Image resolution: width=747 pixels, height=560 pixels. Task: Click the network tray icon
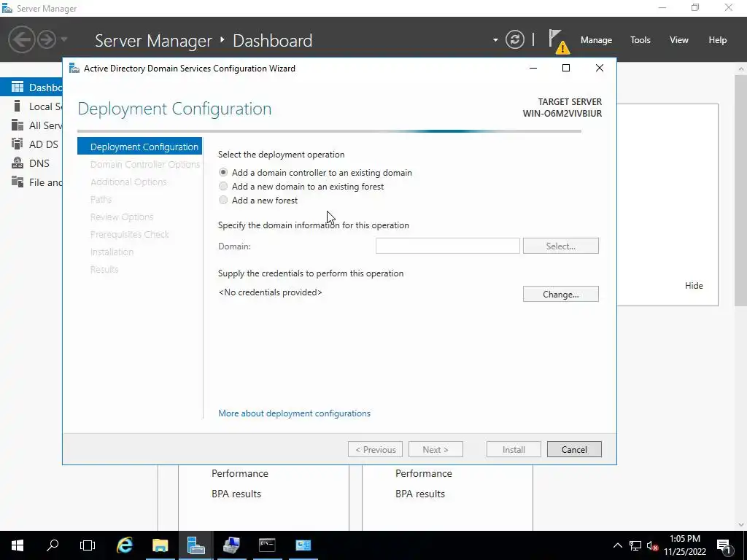pyautogui.click(x=635, y=545)
